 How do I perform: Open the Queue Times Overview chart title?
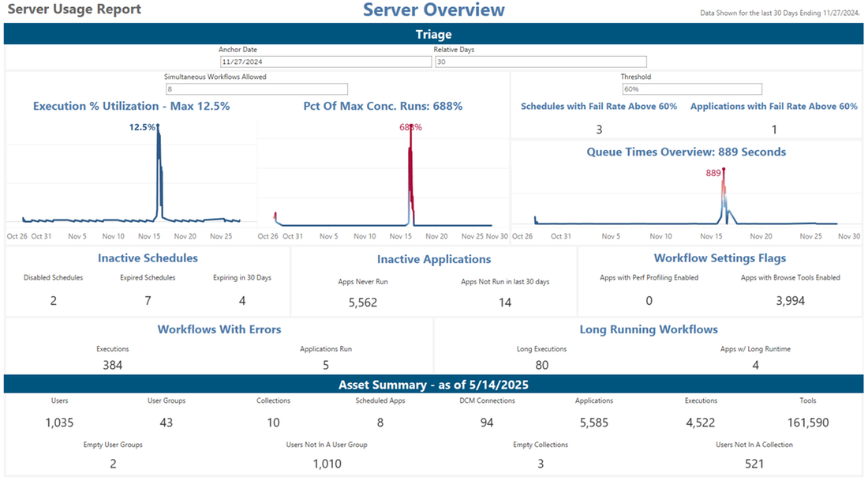[x=687, y=151]
